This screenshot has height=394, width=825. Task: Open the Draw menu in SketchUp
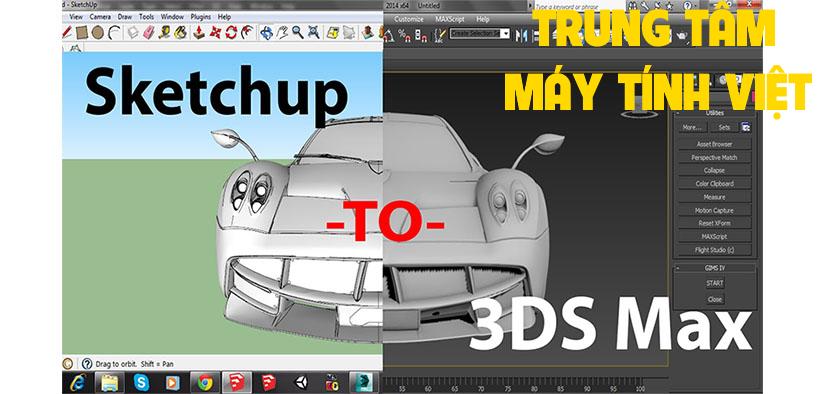(125, 17)
